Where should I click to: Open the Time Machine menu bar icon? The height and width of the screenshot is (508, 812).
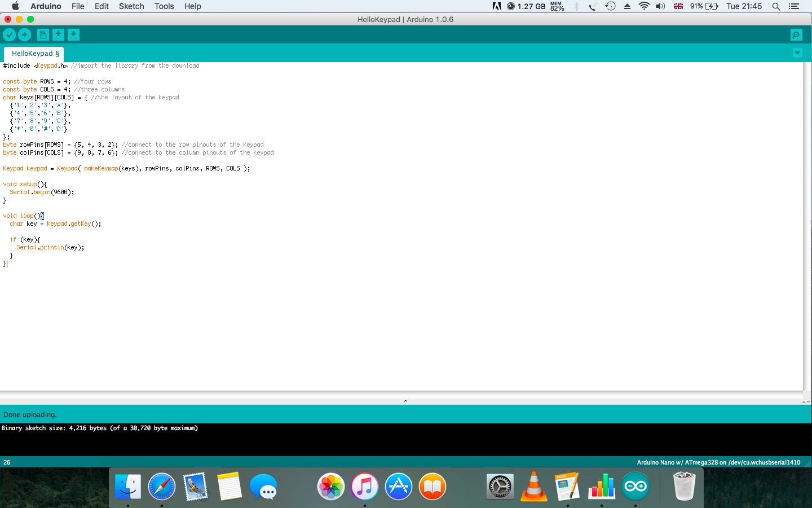pos(610,6)
